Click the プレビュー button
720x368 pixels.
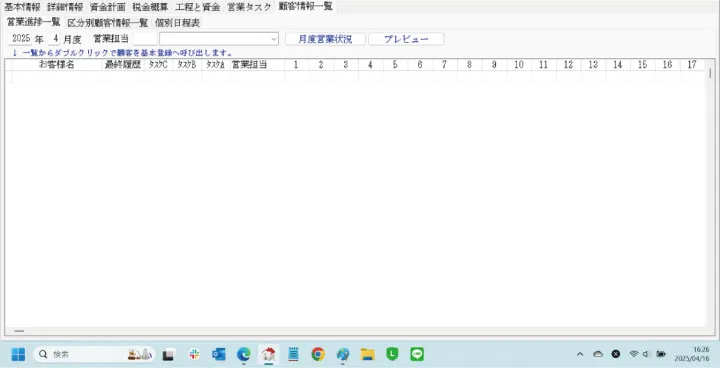406,39
